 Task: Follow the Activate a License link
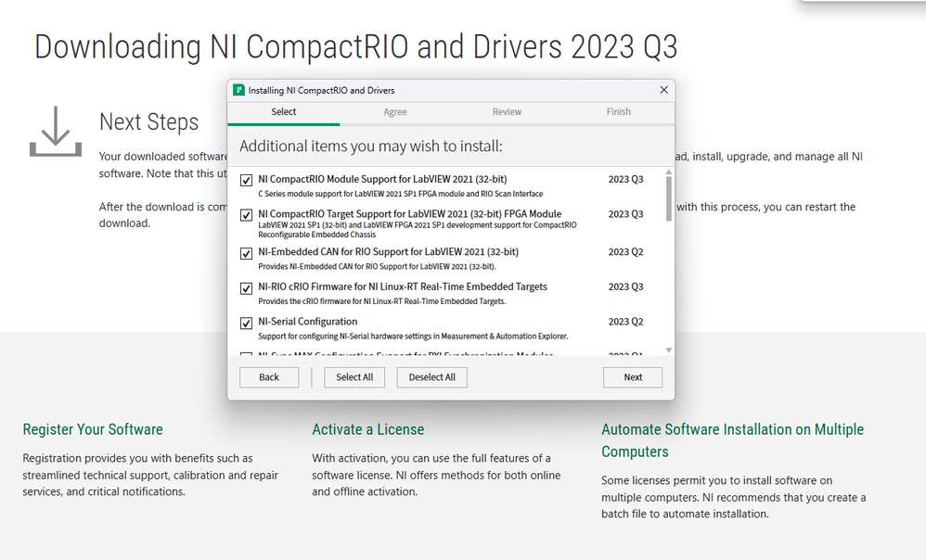[368, 429]
